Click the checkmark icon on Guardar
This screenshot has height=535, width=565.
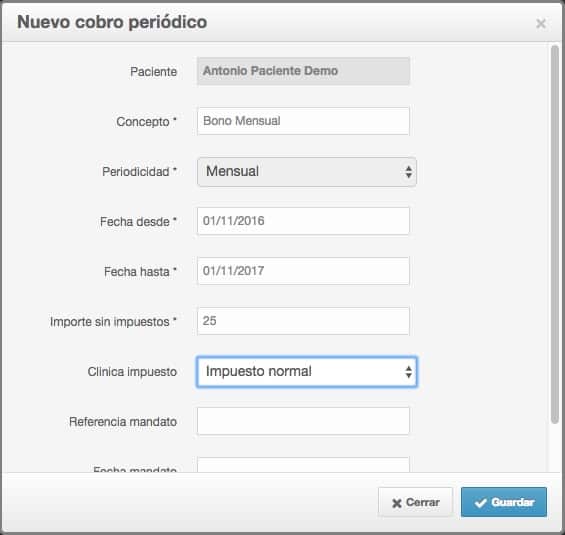pyautogui.click(x=481, y=503)
